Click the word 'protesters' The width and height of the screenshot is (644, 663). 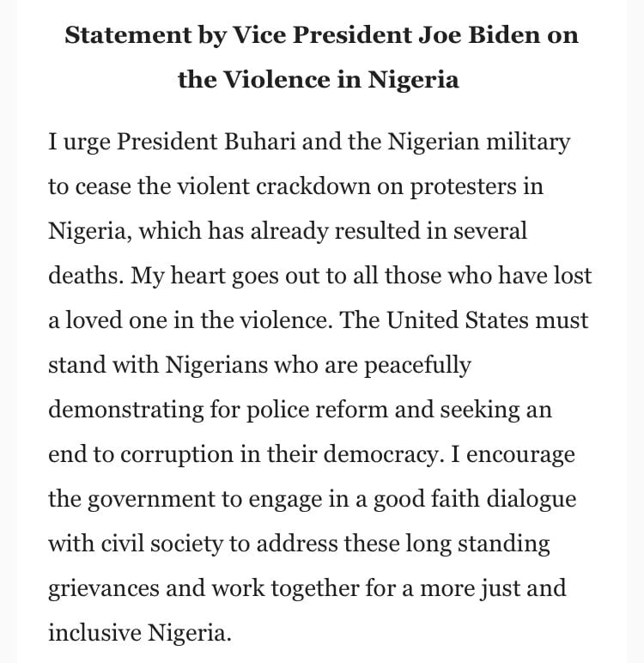(x=464, y=187)
